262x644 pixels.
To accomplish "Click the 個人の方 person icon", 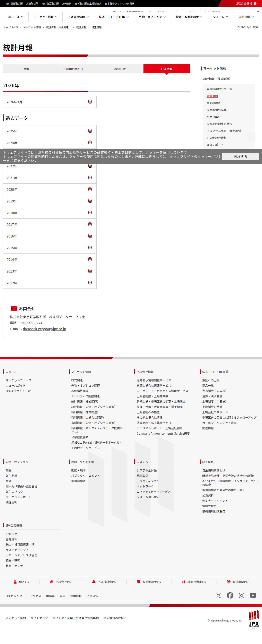I will 15,582.
